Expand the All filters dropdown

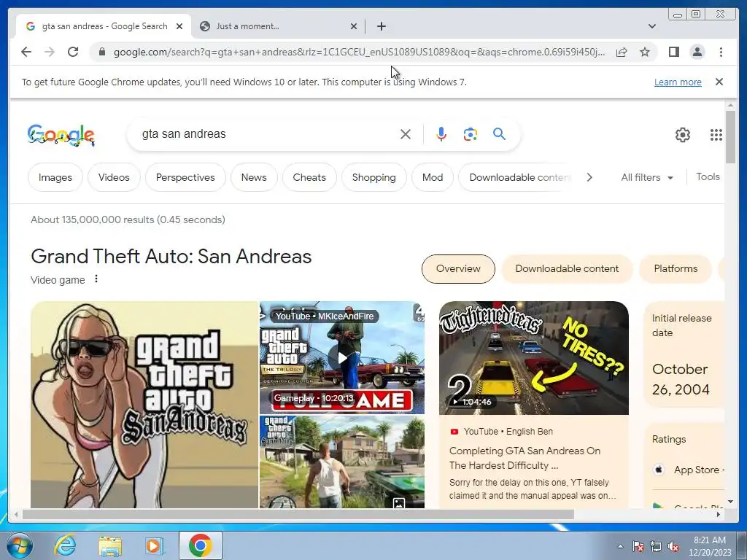pyautogui.click(x=647, y=177)
